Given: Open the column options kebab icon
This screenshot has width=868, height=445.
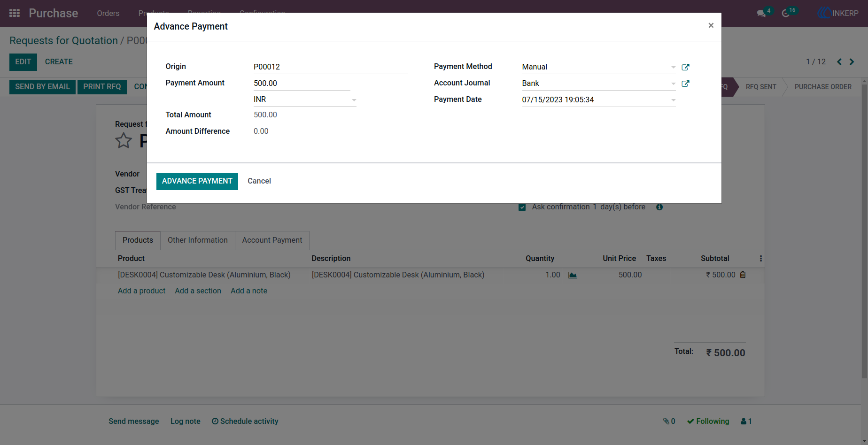Looking at the screenshot, I should coord(761,259).
